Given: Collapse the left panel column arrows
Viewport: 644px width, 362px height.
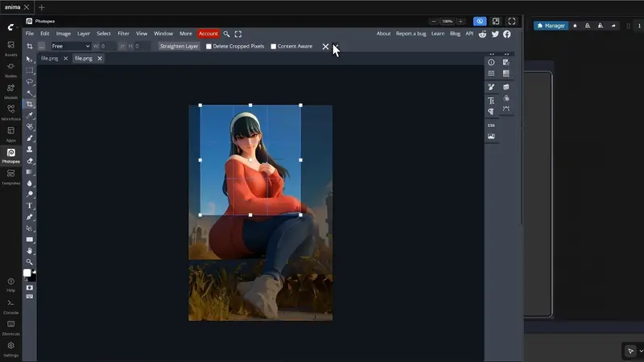Looking at the screenshot, I should coord(492,54).
